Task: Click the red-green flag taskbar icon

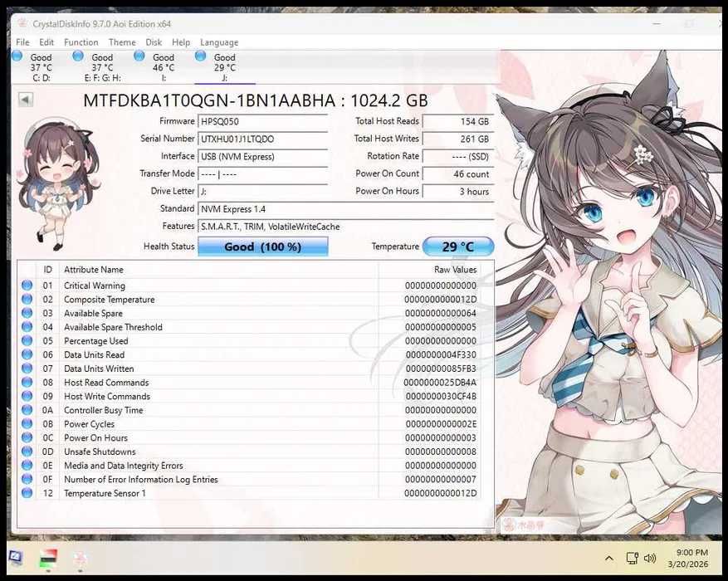Action: pyautogui.click(x=48, y=558)
